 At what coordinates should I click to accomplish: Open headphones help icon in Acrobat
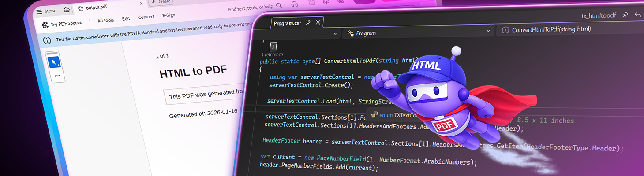pyautogui.click(x=294, y=4)
